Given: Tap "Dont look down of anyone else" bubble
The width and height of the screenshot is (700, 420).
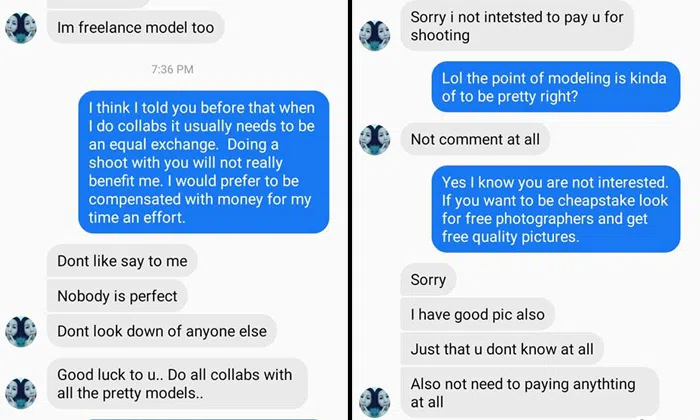Looking at the screenshot, I should click(x=160, y=331).
